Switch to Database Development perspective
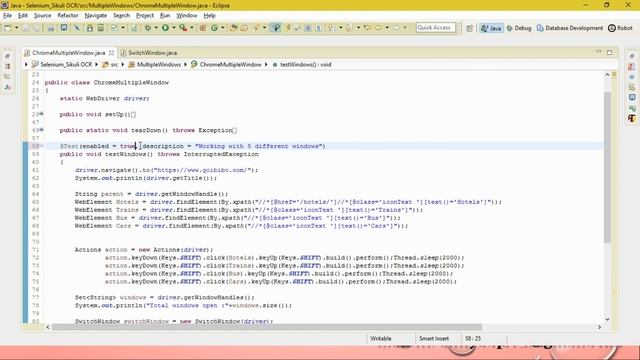640x360 pixels. coord(569,28)
